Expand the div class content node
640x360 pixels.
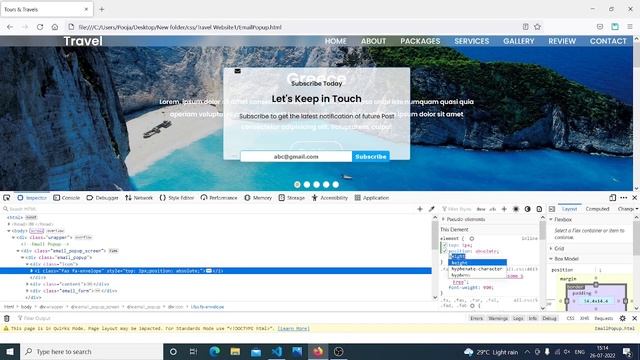point(27,284)
